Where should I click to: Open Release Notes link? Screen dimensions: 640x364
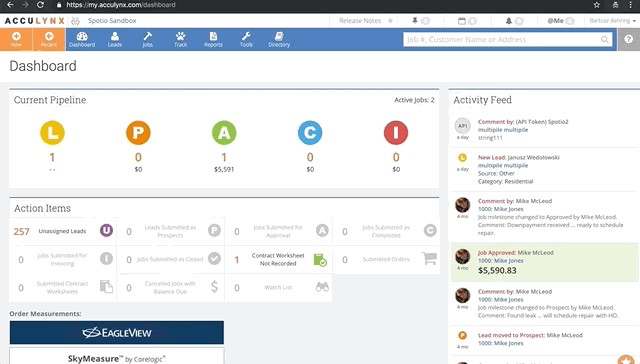pyautogui.click(x=360, y=20)
